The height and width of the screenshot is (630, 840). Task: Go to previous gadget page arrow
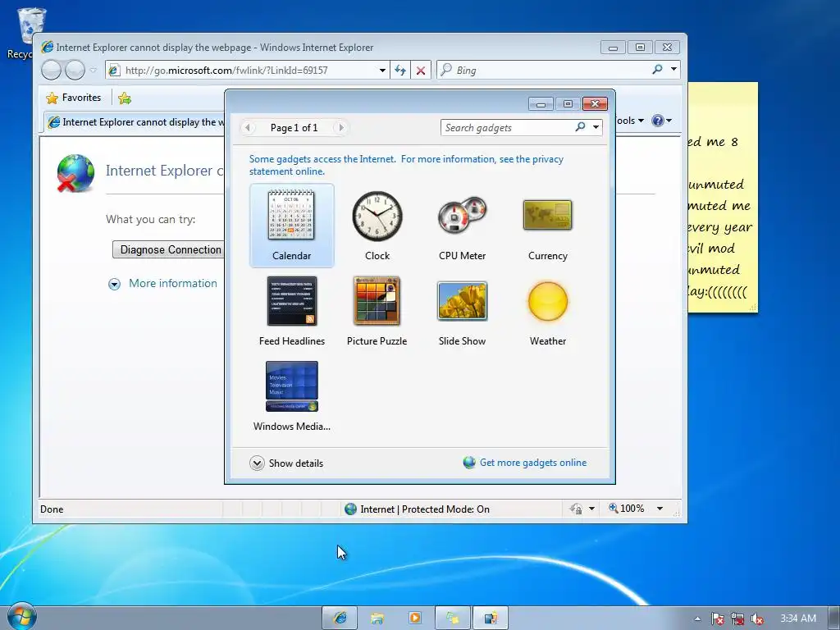[x=247, y=127]
